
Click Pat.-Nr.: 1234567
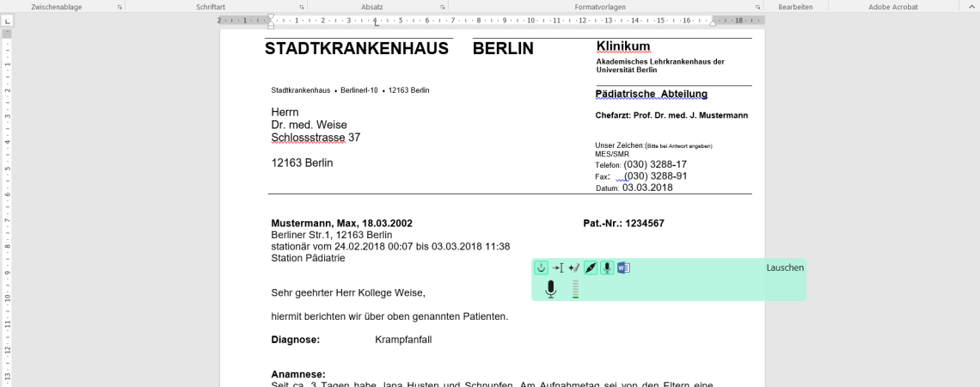click(x=623, y=224)
